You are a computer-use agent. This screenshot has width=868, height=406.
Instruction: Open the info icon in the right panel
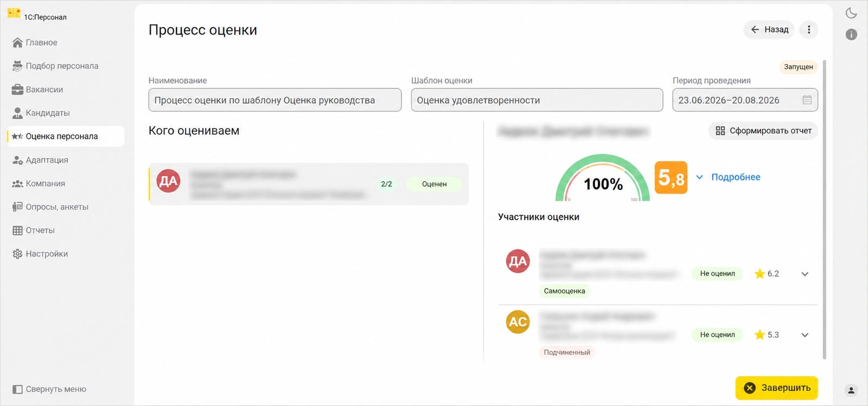point(851,35)
